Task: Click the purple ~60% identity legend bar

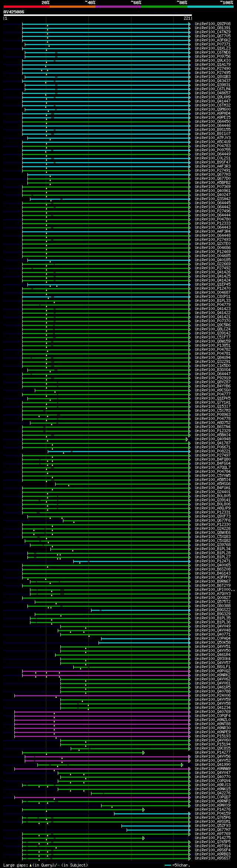Action: pos(118,7)
